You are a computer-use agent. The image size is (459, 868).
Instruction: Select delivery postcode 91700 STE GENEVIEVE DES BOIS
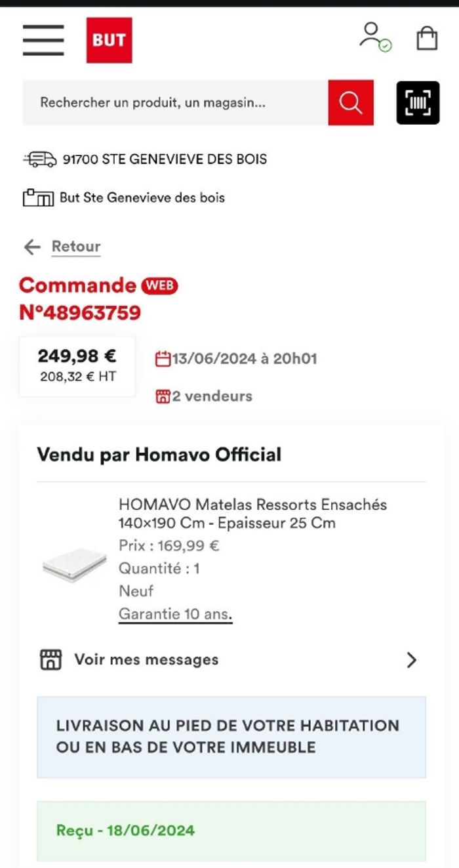[x=165, y=159]
